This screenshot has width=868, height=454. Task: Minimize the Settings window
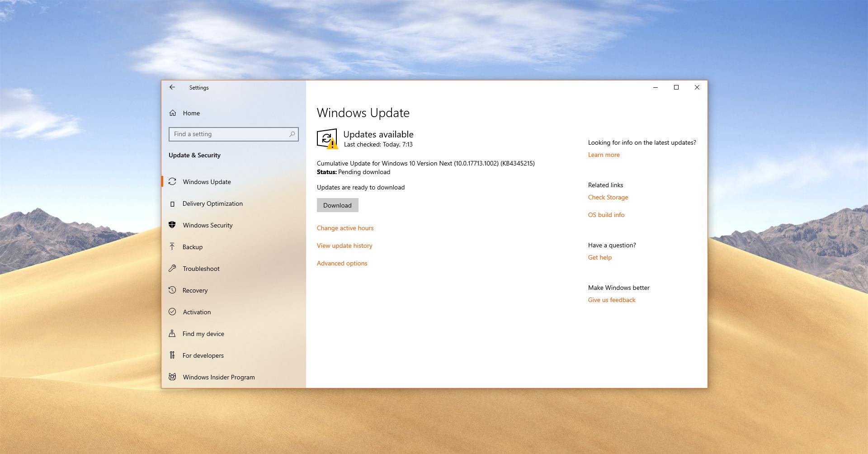(656, 87)
